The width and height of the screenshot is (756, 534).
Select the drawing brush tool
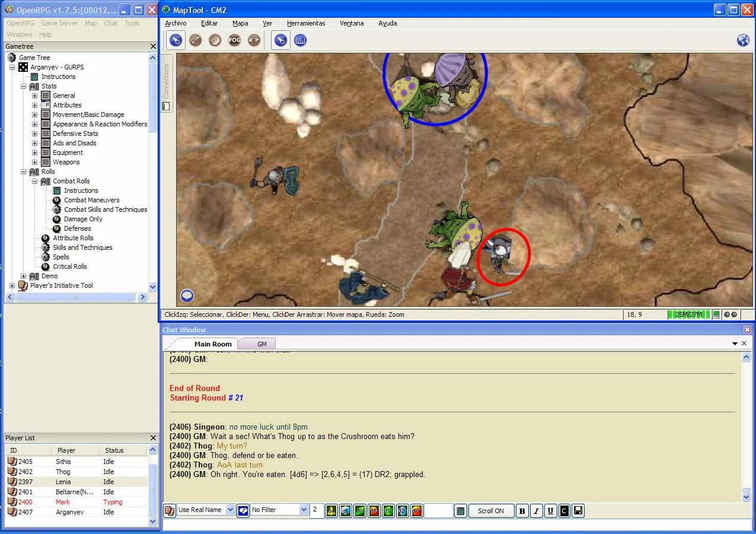[195, 40]
